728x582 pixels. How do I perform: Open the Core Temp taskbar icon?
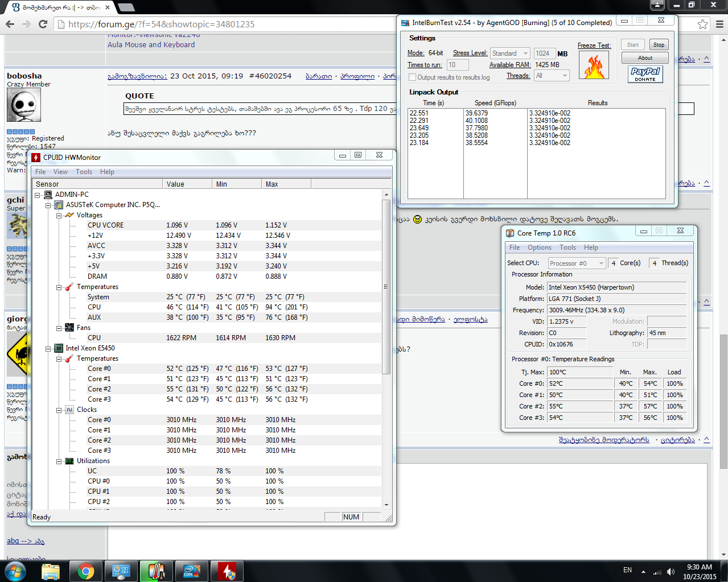(x=155, y=571)
